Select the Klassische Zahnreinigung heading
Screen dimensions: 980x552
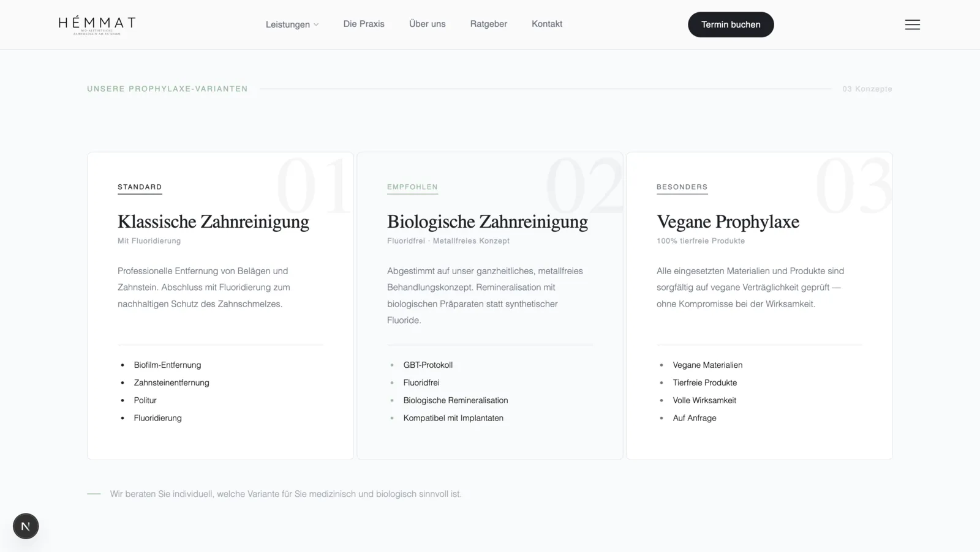pos(213,222)
